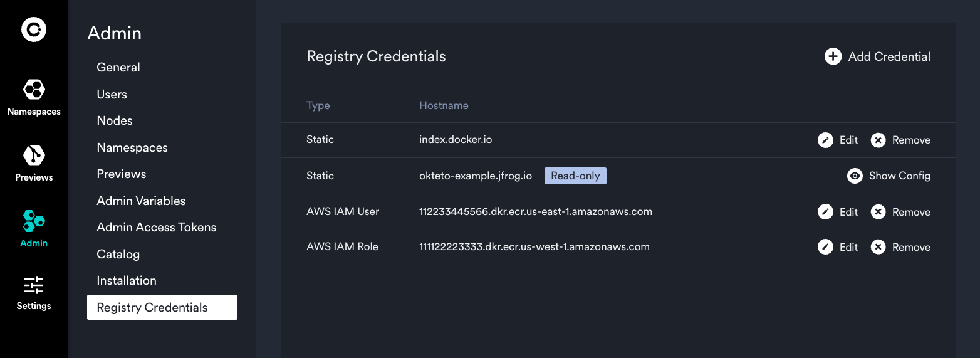This screenshot has width=980, height=358.
Task: Click the Namespaces label in left rail
Action: coord(34,112)
